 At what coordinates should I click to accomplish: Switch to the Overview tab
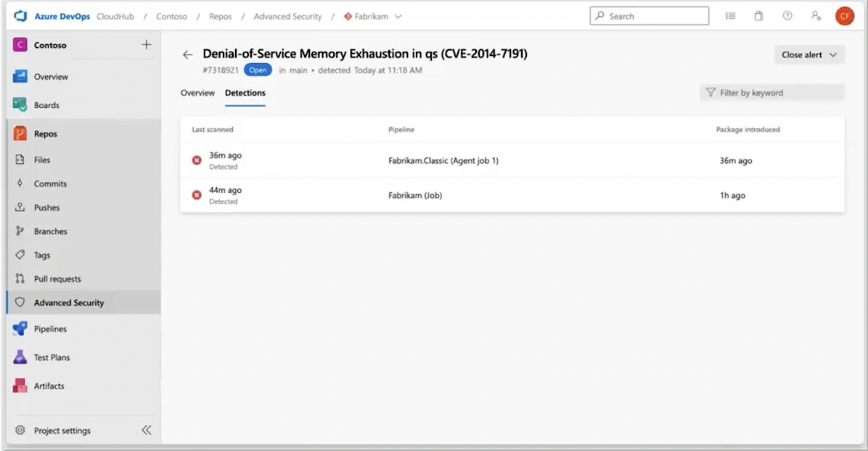coord(197,93)
